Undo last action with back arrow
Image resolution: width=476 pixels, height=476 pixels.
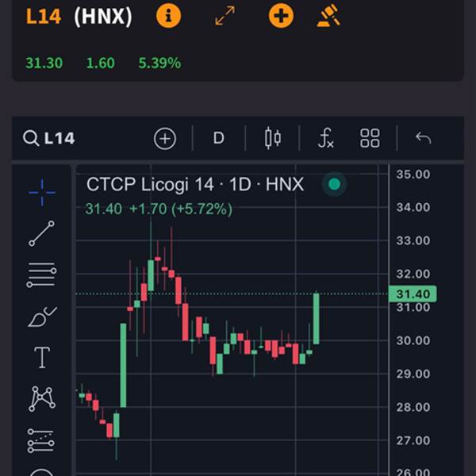click(423, 138)
